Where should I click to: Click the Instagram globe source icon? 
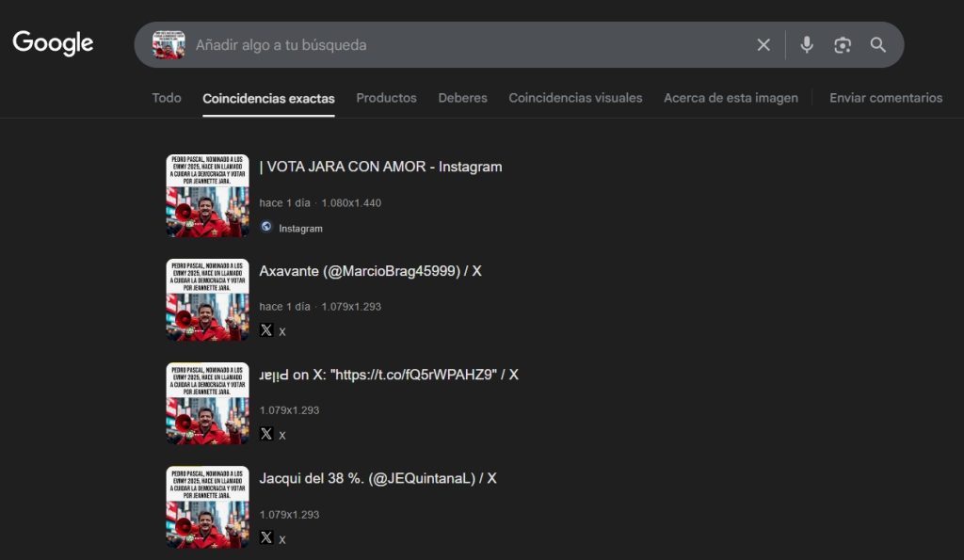click(x=266, y=227)
